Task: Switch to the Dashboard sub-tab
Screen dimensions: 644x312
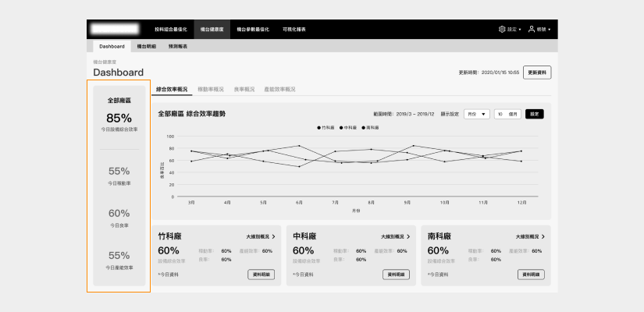Action: click(x=112, y=46)
